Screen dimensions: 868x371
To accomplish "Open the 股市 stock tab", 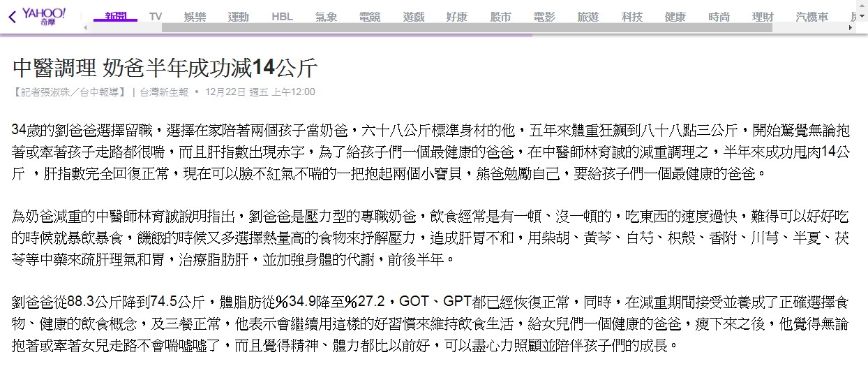I will coord(500,17).
